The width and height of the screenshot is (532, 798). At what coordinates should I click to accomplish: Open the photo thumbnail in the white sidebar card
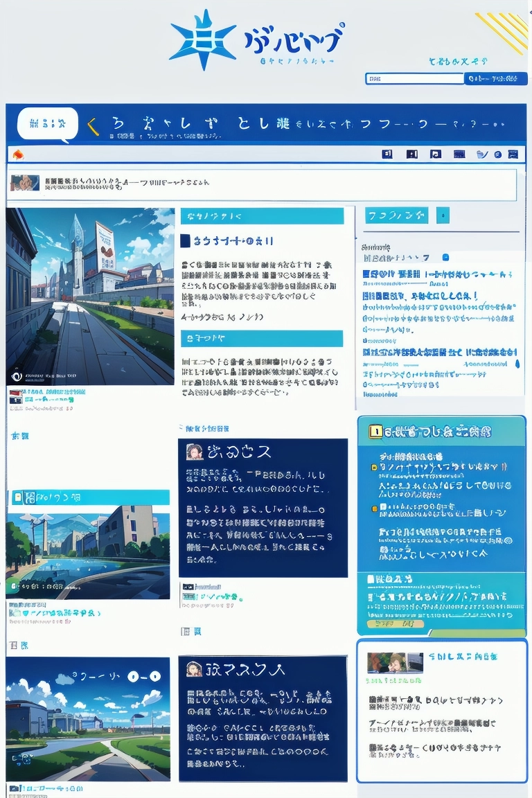click(395, 663)
